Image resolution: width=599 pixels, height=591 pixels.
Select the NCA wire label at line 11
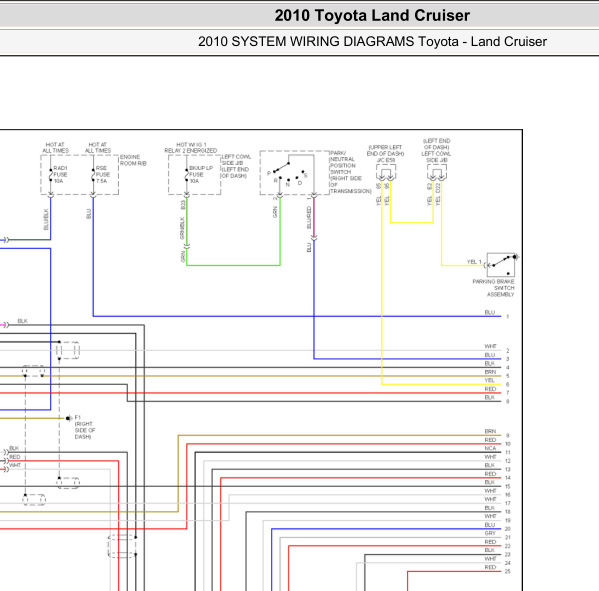[490, 448]
